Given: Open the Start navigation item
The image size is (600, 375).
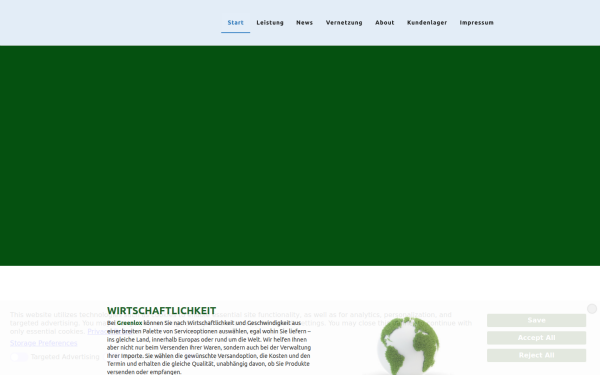Looking at the screenshot, I should coord(235,23).
